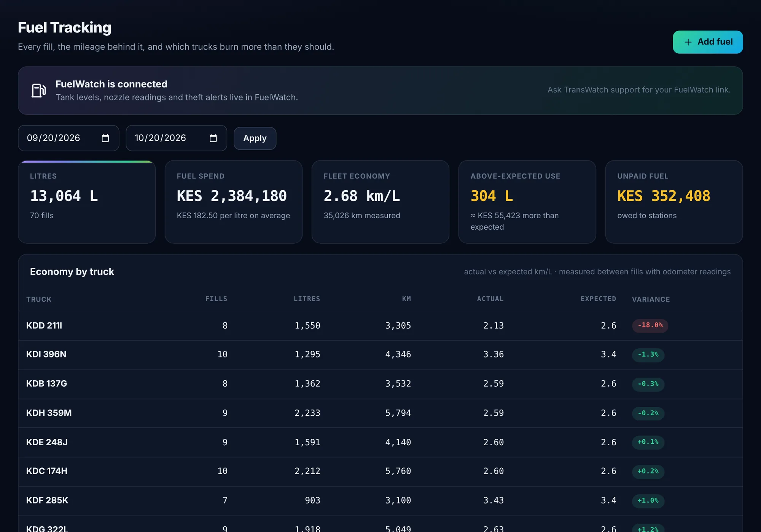
Task: Open the Unpaid Fuel KES 352,408 card
Action: pyautogui.click(x=674, y=202)
